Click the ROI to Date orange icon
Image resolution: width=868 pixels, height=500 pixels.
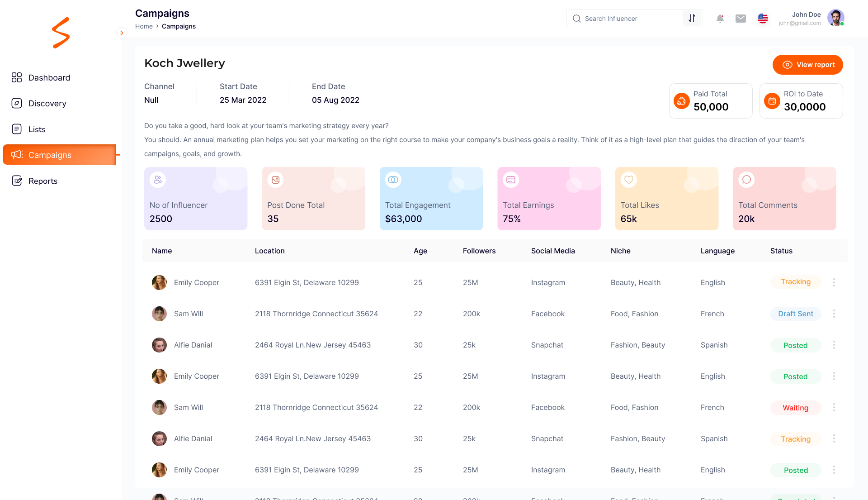772,101
